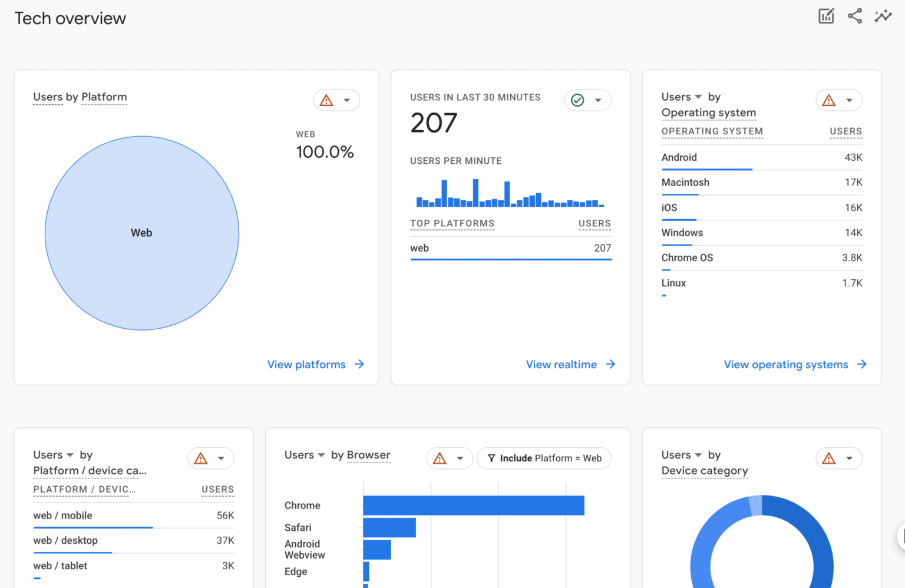This screenshot has width=905, height=588.
Task: Expand the Users dimension dropdown on Operating system card
Action: click(698, 97)
